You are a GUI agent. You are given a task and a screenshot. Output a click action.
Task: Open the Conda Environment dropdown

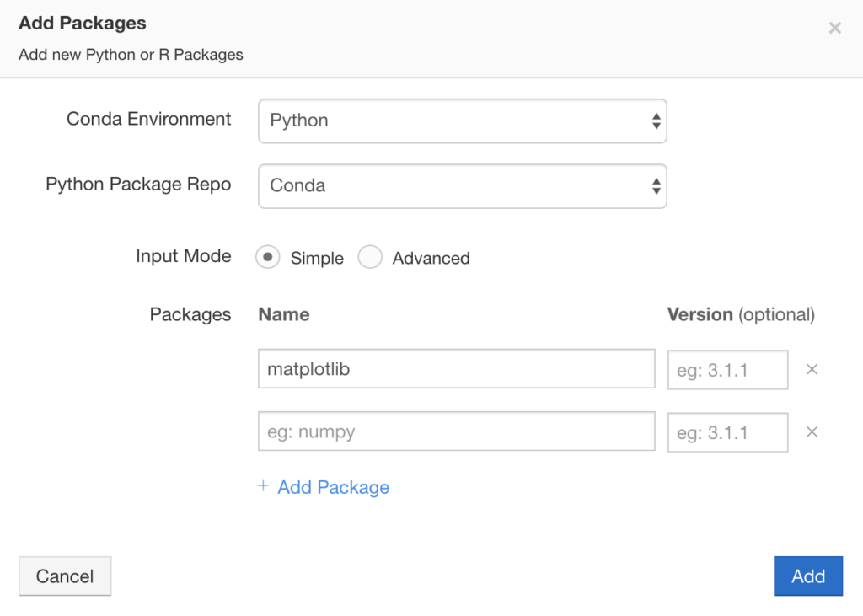click(x=462, y=121)
